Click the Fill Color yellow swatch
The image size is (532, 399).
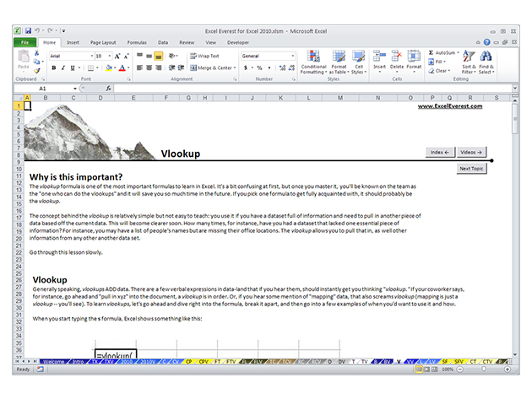[x=109, y=67]
